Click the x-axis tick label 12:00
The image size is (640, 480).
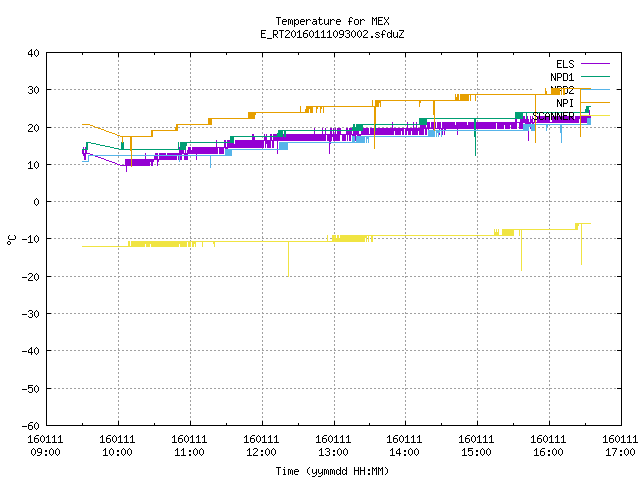(261, 452)
